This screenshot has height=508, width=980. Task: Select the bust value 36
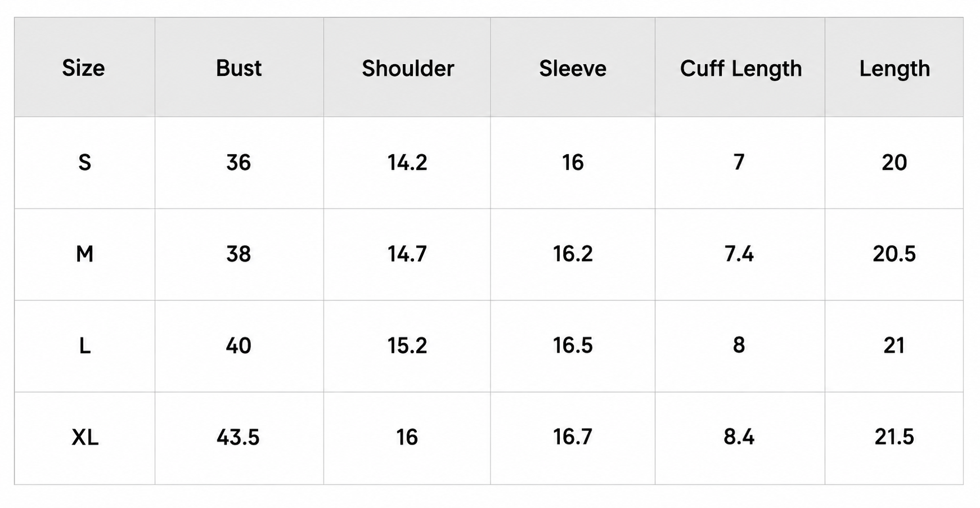point(239,163)
